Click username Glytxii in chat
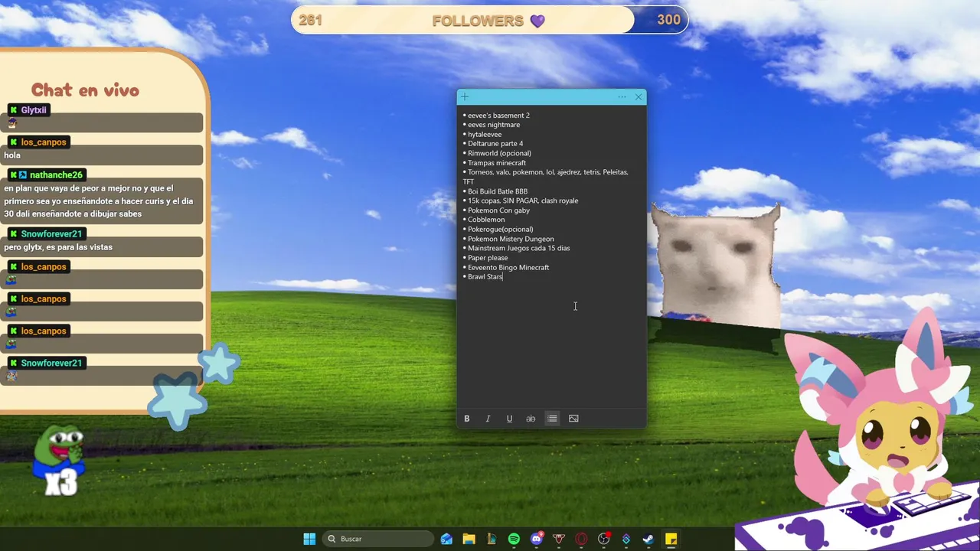The width and height of the screenshot is (980, 551). (x=34, y=110)
